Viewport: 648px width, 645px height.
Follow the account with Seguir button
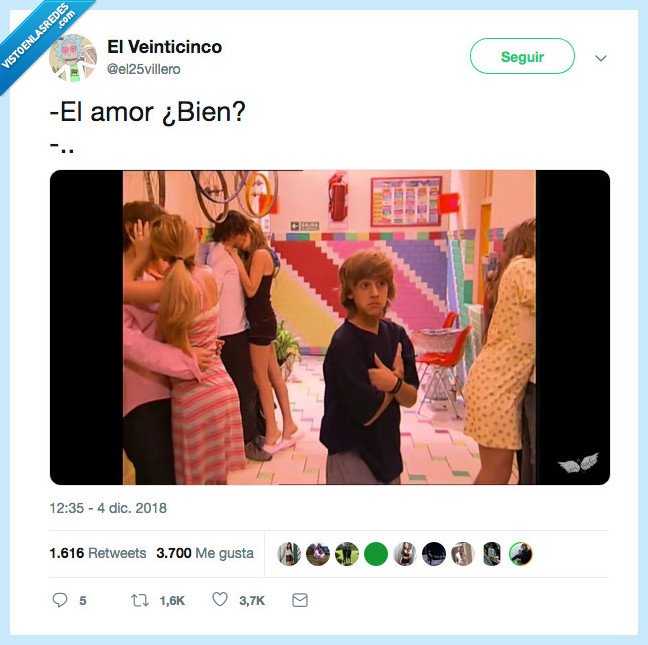tap(522, 56)
